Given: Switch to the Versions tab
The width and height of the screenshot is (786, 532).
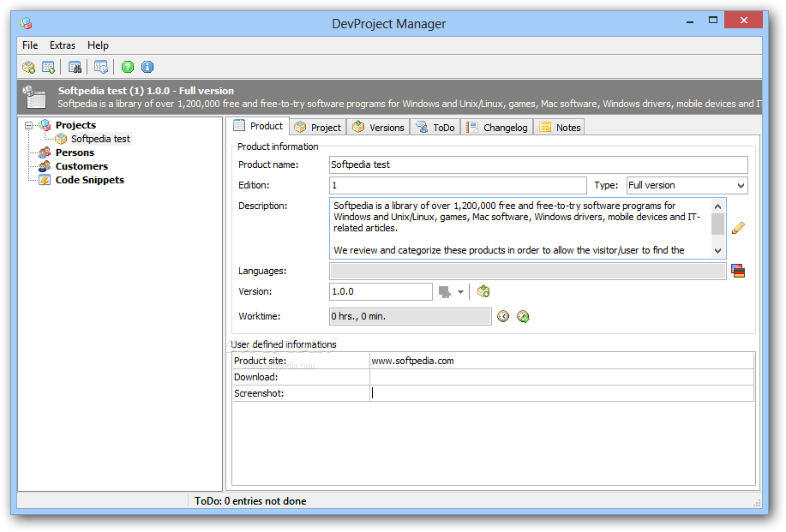Looking at the screenshot, I should pos(379,128).
